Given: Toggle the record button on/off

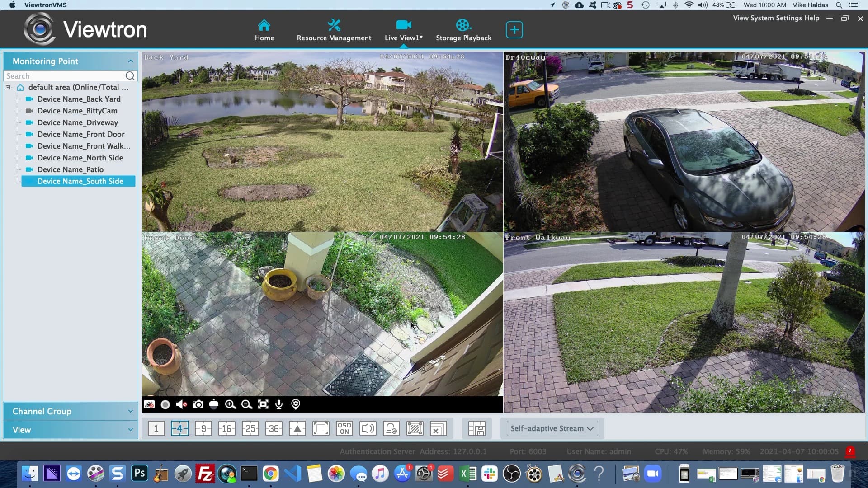Looking at the screenshot, I should tap(165, 404).
